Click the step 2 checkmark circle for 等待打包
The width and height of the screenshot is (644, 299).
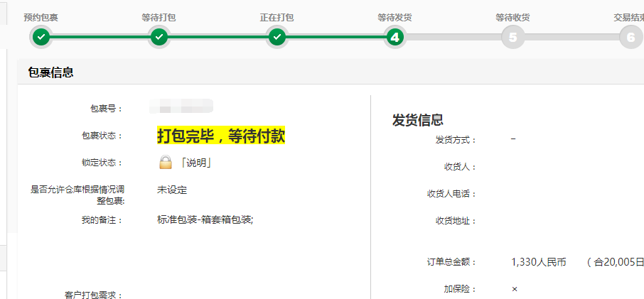(x=159, y=37)
